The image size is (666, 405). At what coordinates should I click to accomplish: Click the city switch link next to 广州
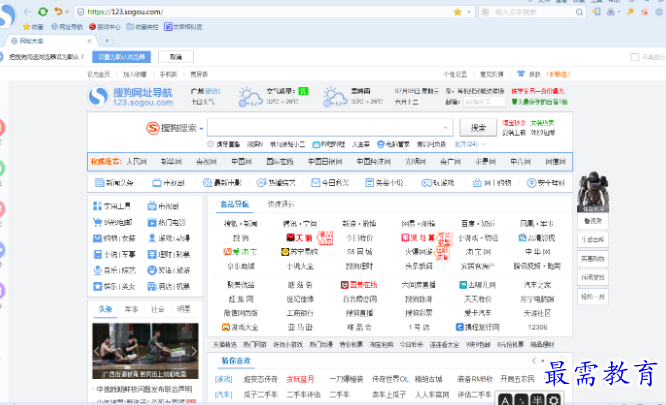coord(213,91)
